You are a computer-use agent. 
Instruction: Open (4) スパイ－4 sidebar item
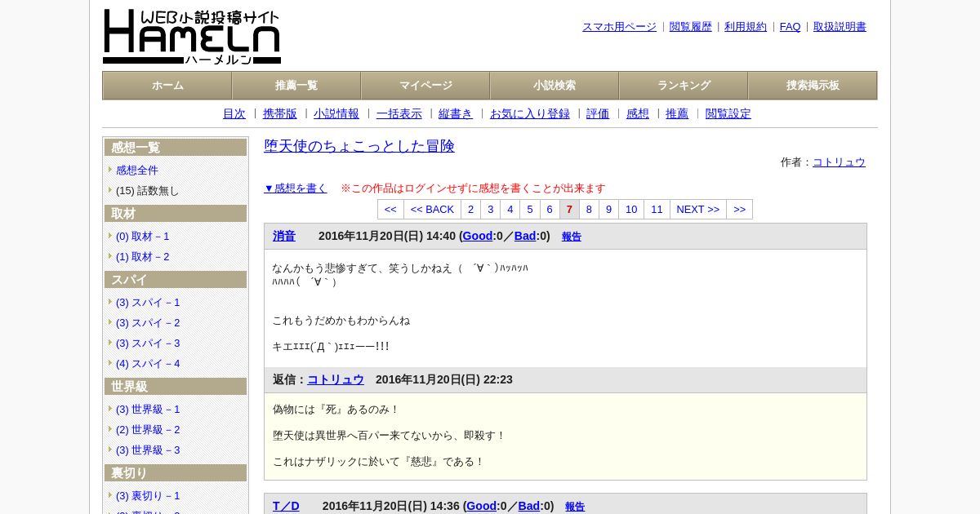(148, 364)
